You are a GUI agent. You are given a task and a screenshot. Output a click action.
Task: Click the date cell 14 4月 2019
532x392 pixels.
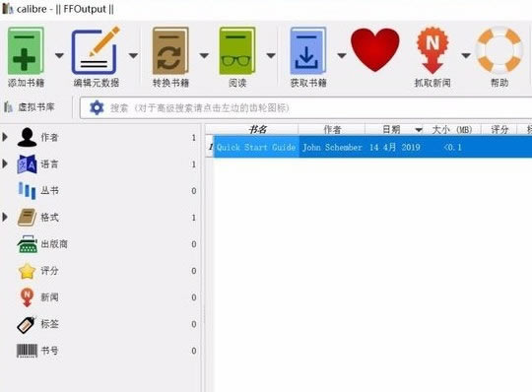coord(395,147)
